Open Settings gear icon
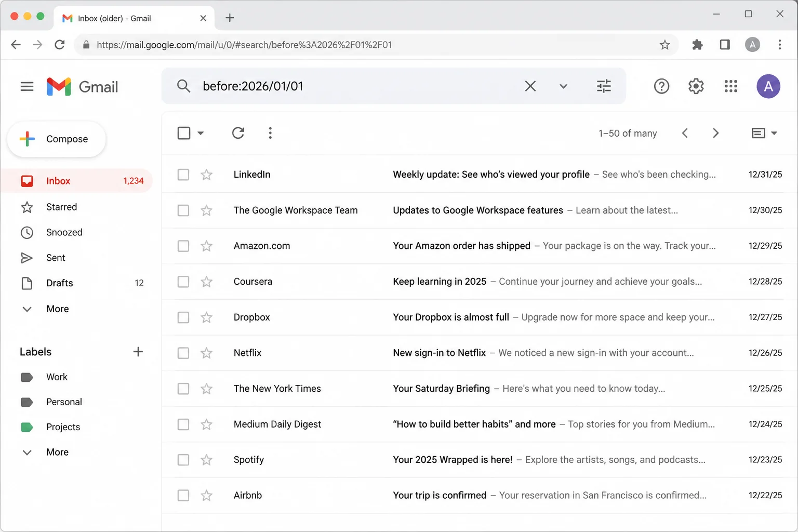Viewport: 798px width, 532px height. point(696,86)
